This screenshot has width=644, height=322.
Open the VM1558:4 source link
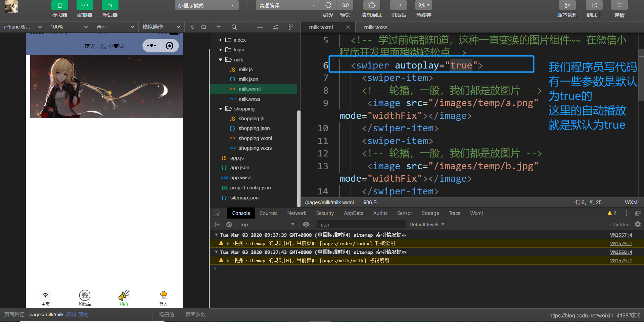621,252
